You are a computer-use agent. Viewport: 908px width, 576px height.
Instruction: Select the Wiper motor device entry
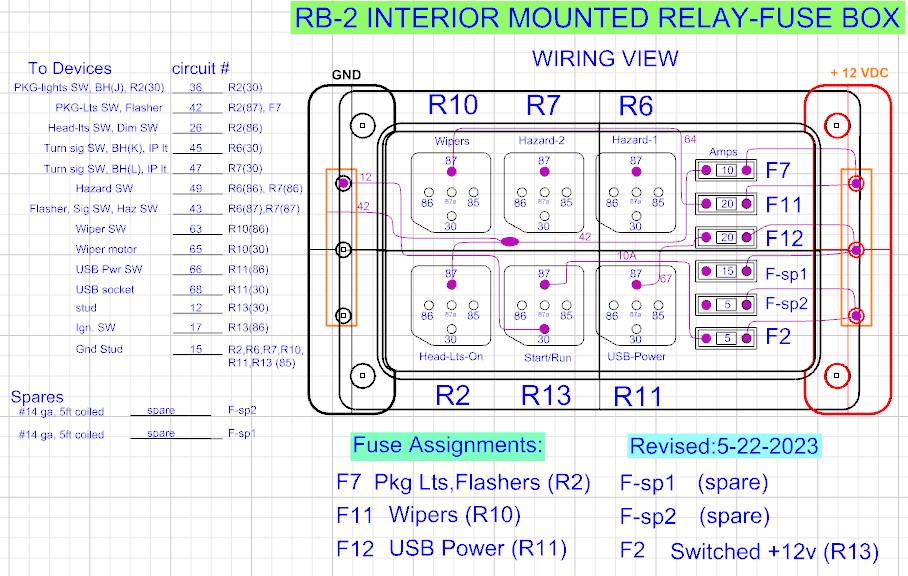pyautogui.click(x=106, y=249)
